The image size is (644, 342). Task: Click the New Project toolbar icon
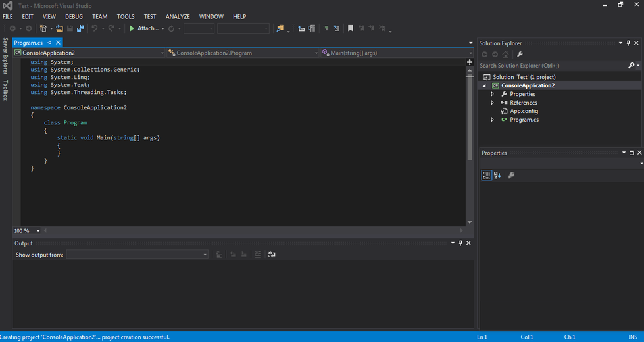(x=43, y=28)
